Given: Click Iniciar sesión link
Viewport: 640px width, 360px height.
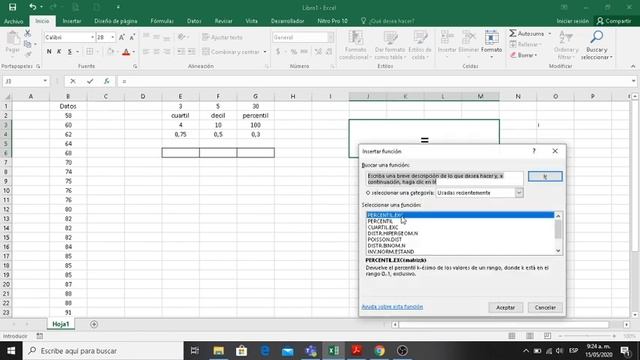Looking at the screenshot, I should (573, 21).
